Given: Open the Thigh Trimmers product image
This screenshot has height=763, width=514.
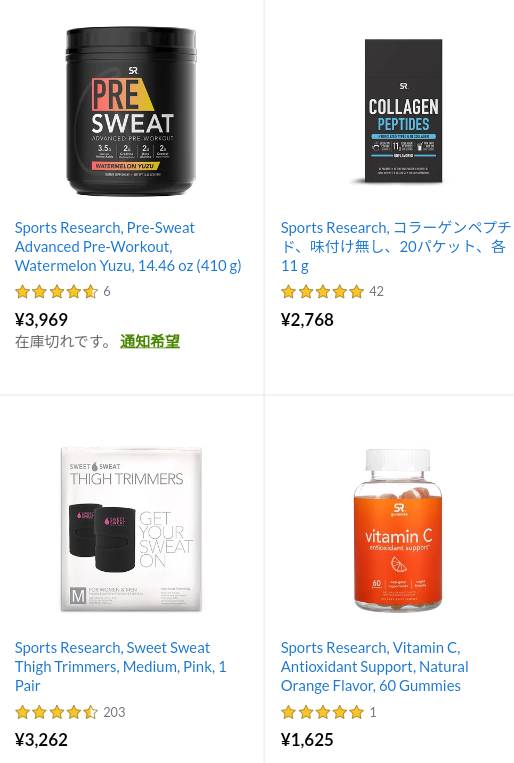Looking at the screenshot, I should pos(131,529).
